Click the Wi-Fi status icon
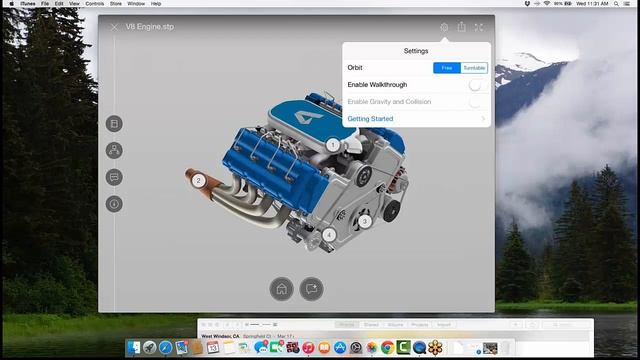 (x=547, y=4)
